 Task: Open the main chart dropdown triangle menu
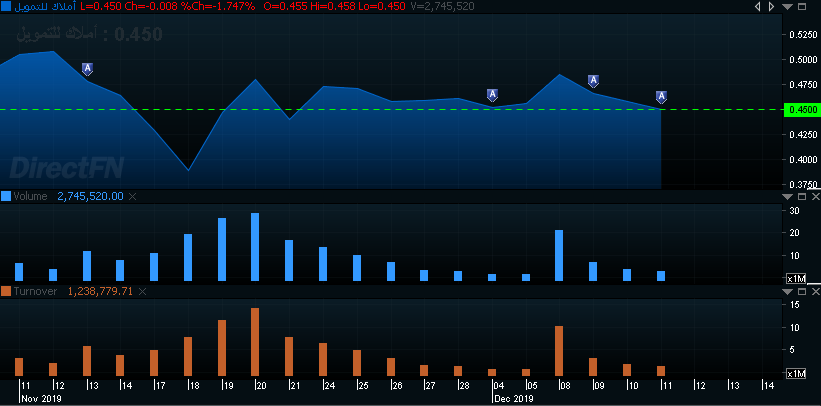(x=786, y=7)
